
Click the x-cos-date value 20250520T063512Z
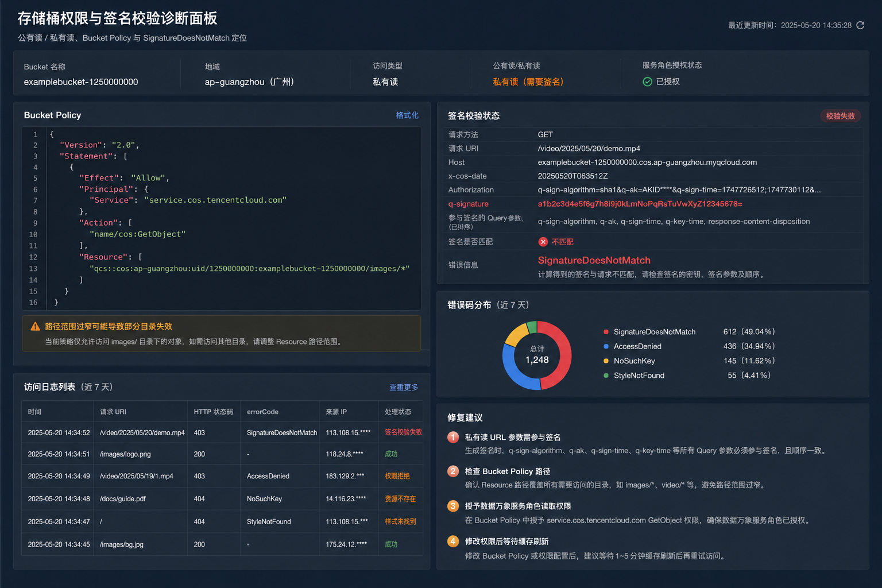coord(572,176)
